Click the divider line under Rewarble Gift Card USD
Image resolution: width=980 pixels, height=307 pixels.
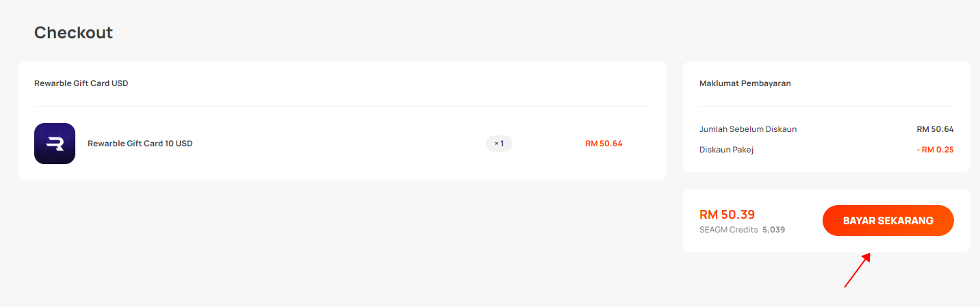point(342,107)
